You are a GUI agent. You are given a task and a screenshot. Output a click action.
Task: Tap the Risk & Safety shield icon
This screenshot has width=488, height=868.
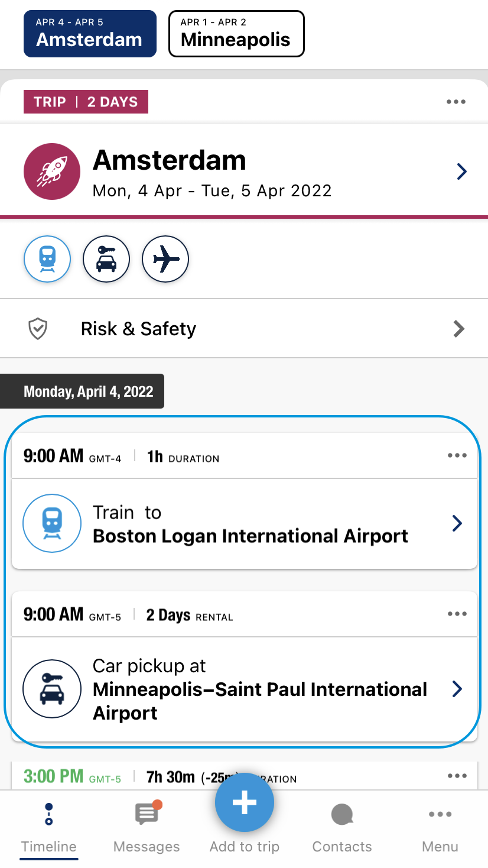click(x=38, y=329)
